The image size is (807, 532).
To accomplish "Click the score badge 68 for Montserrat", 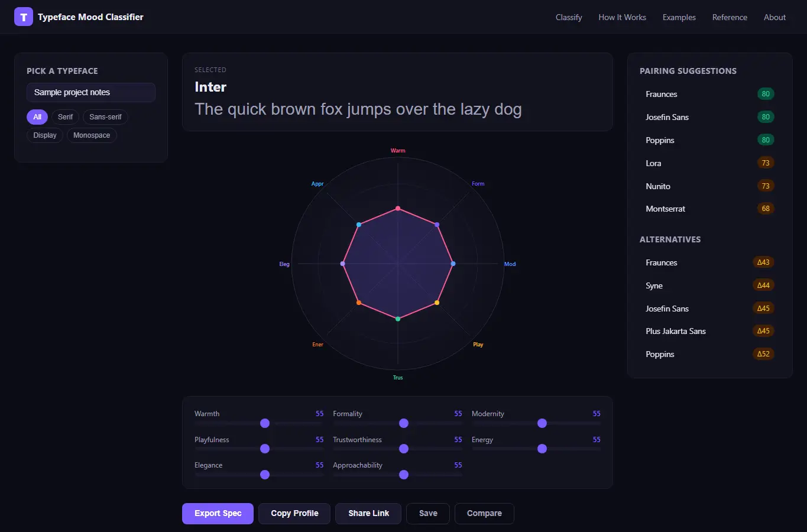I will 766,209.
